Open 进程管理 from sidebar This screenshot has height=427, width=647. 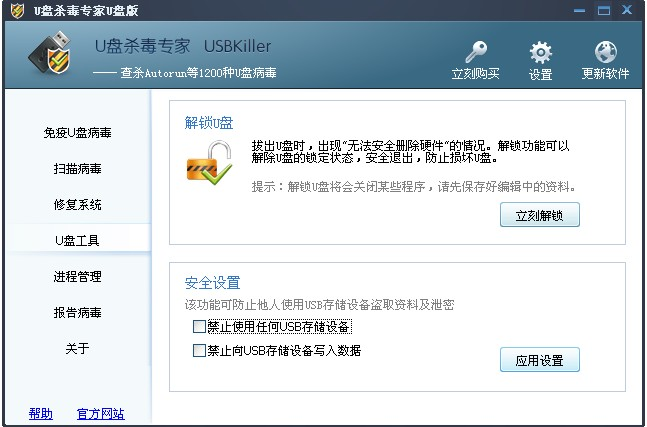pos(78,276)
